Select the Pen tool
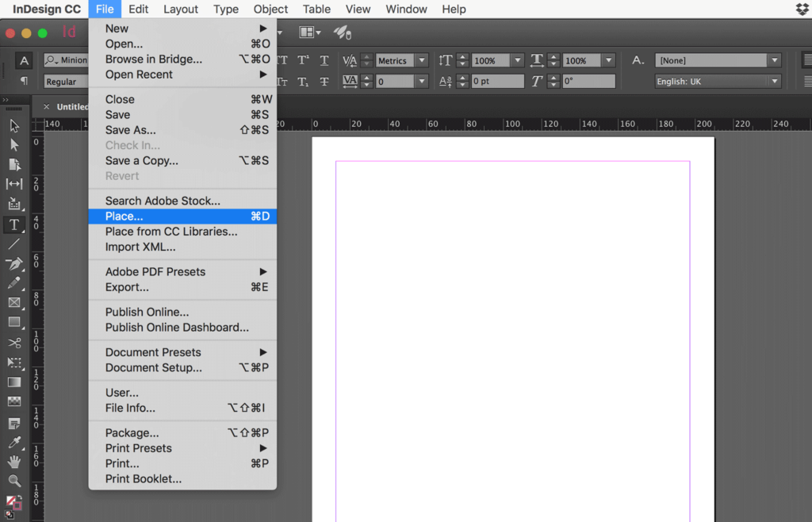The image size is (812, 522). (13, 264)
